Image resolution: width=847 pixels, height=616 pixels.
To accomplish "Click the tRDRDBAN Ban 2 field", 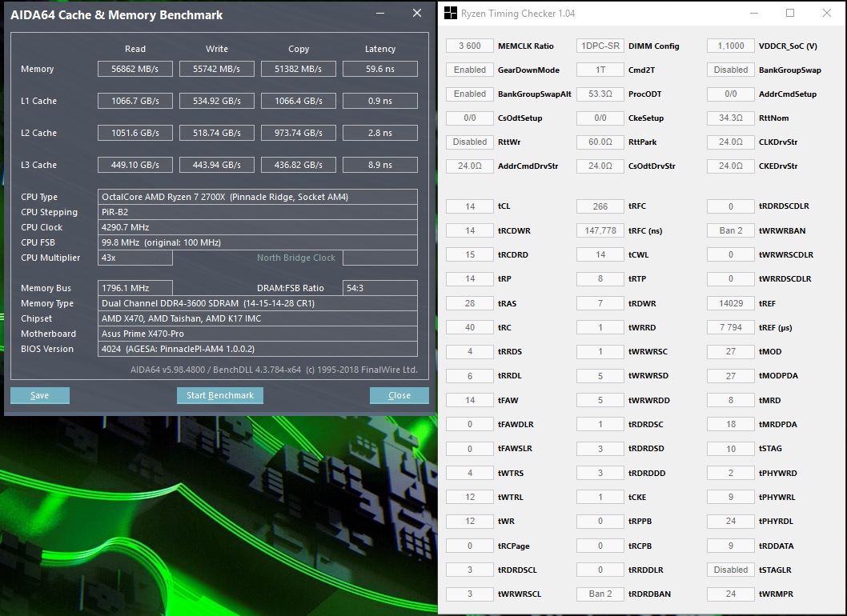I will coord(600,594).
